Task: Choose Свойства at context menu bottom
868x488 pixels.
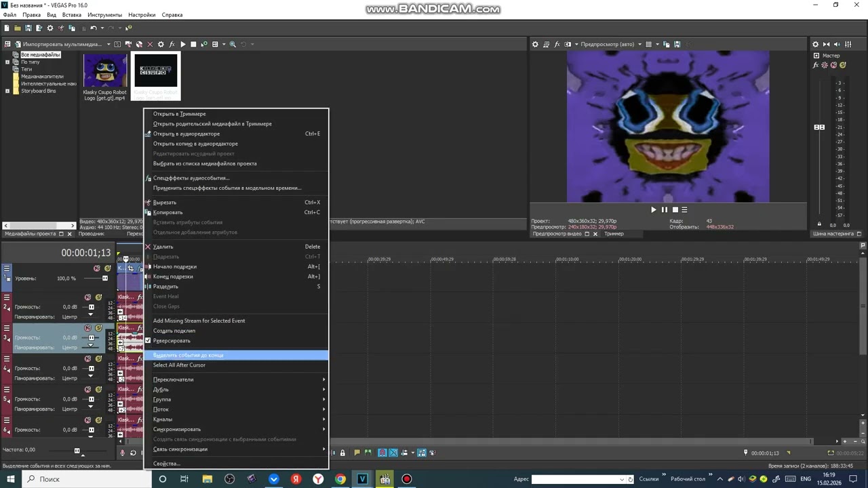Action: (x=236, y=464)
